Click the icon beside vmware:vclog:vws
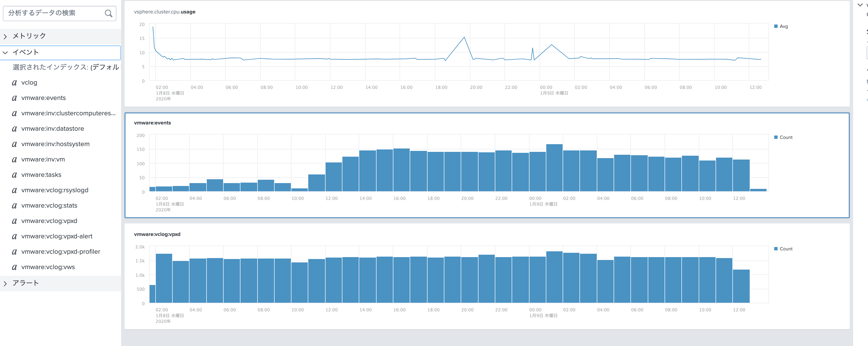This screenshot has width=868, height=346. pyautogui.click(x=14, y=267)
